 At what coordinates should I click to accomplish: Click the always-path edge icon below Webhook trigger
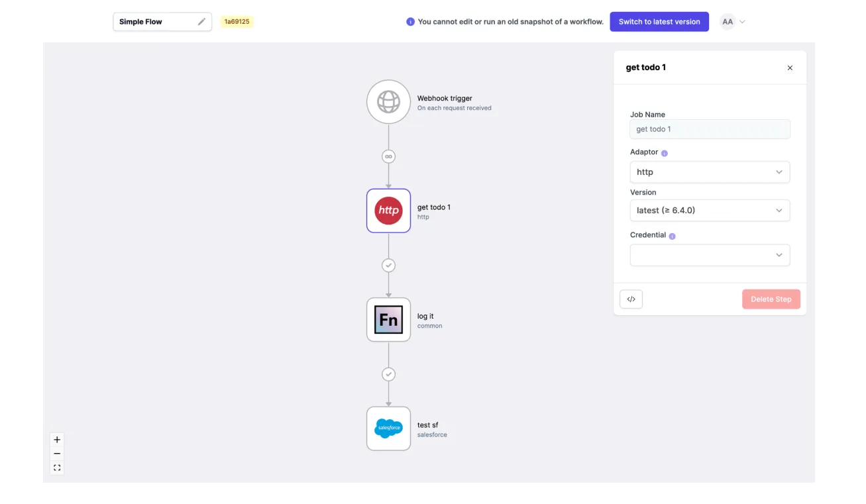pyautogui.click(x=388, y=157)
